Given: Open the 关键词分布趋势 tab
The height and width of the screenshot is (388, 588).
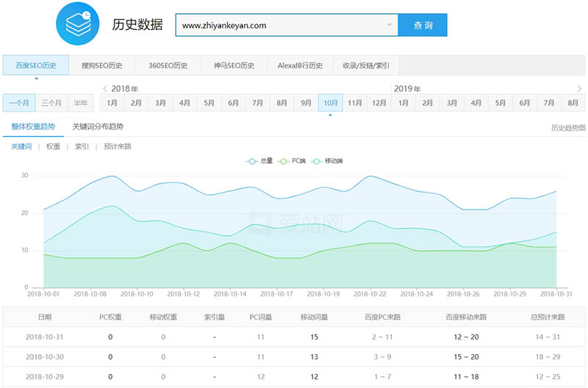Looking at the screenshot, I should point(98,126).
